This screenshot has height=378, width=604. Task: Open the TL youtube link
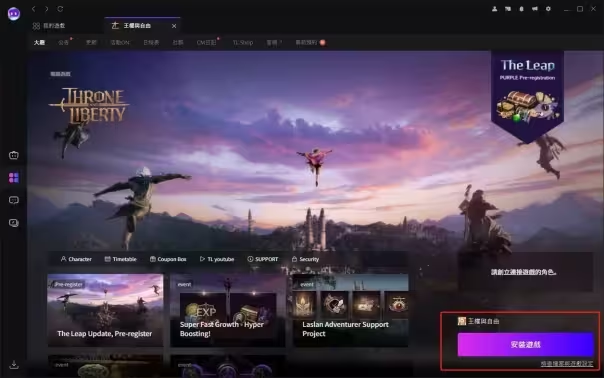tap(217, 259)
